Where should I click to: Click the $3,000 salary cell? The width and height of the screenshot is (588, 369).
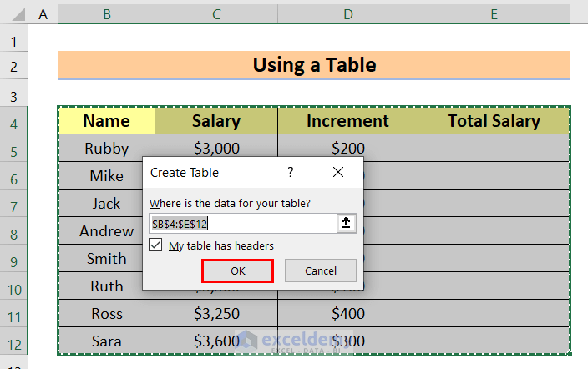(216, 146)
